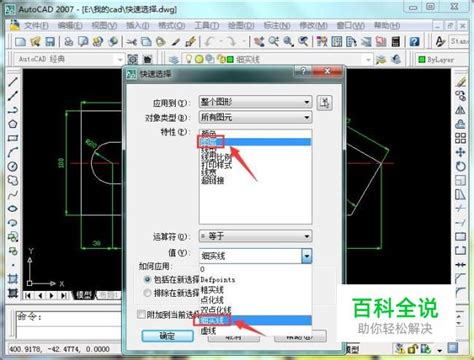This screenshot has width=474, height=360.
Task: Open the 修改(M) menu
Action: pyautogui.click(x=313, y=26)
